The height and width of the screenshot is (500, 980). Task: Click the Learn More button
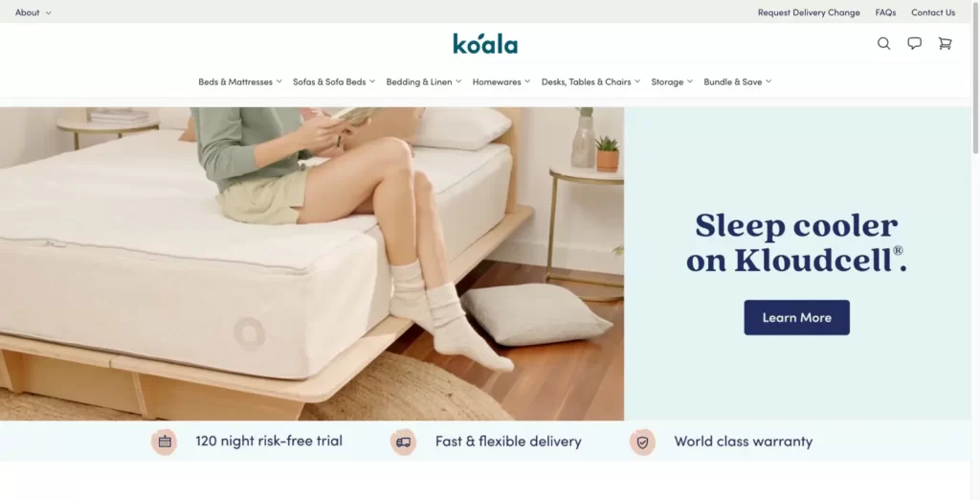tap(796, 317)
